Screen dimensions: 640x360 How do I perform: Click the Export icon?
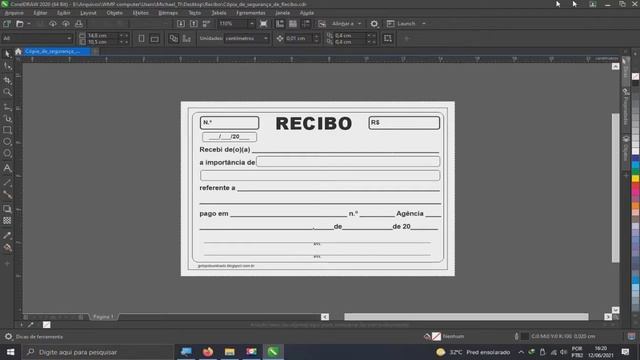(194, 24)
